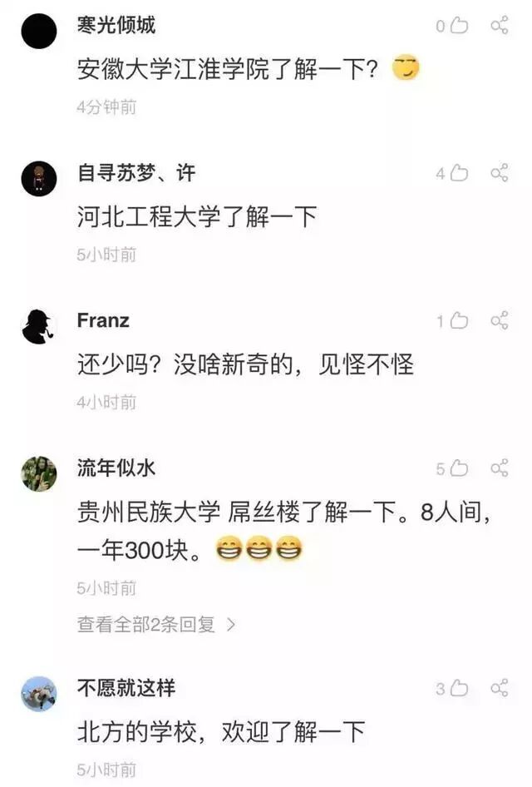Viewport: 532px width, 787px height.
Task: Open the chevron next to 查看全部2条回复
Action: click(230, 625)
